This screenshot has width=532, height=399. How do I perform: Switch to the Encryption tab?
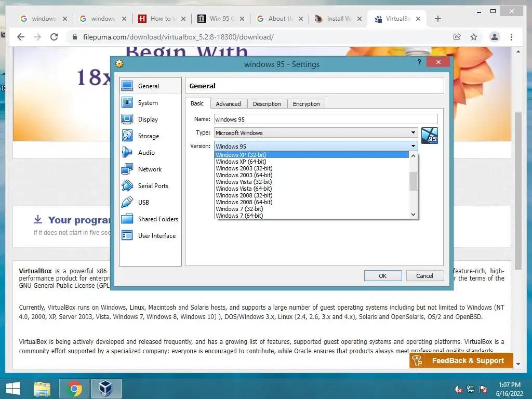point(307,104)
